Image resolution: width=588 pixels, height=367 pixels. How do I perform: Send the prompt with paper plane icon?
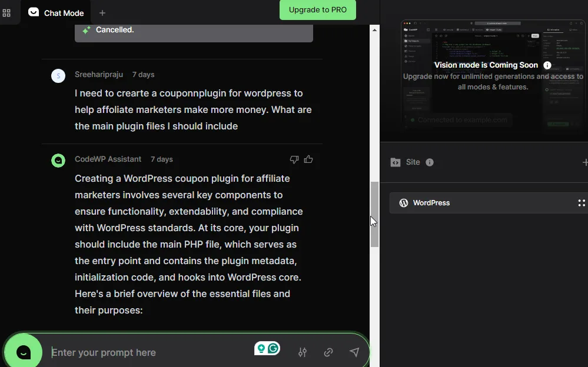pos(354,352)
